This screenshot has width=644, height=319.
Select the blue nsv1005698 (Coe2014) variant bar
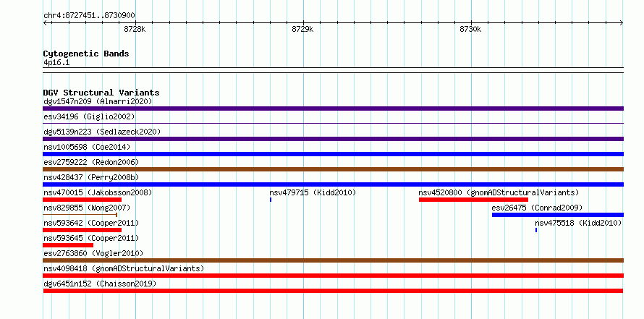click(x=333, y=154)
